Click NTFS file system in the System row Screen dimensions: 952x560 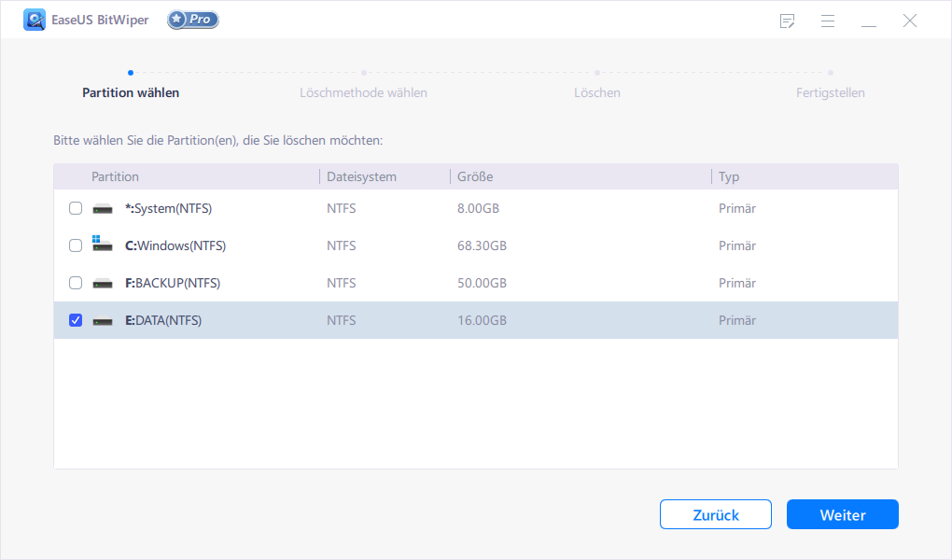pyautogui.click(x=342, y=208)
